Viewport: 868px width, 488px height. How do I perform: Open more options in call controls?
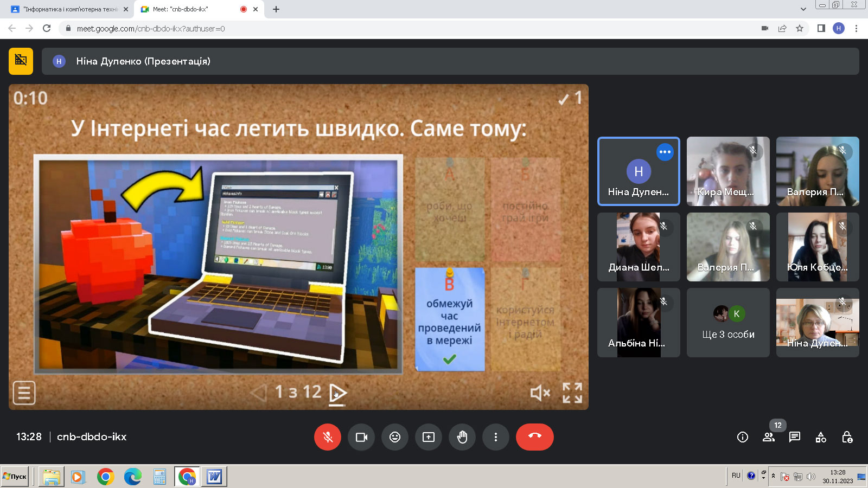pyautogui.click(x=496, y=437)
